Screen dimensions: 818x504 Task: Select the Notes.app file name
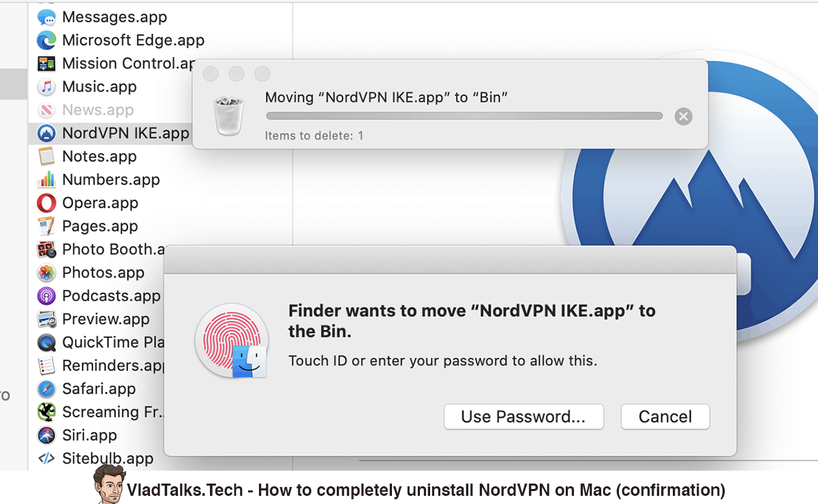[x=100, y=156]
